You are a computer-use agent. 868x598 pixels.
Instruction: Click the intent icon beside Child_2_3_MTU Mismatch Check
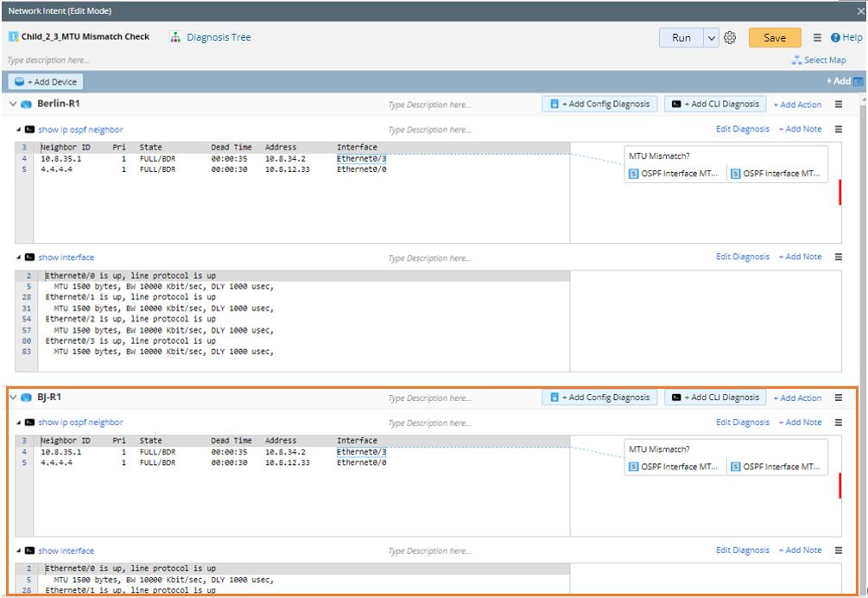tap(13, 36)
